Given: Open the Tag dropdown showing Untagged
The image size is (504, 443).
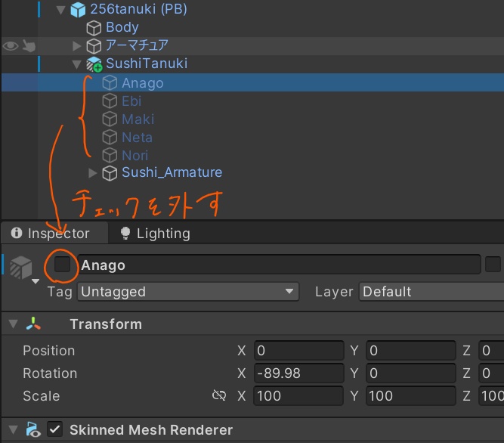Looking at the screenshot, I should (187, 292).
